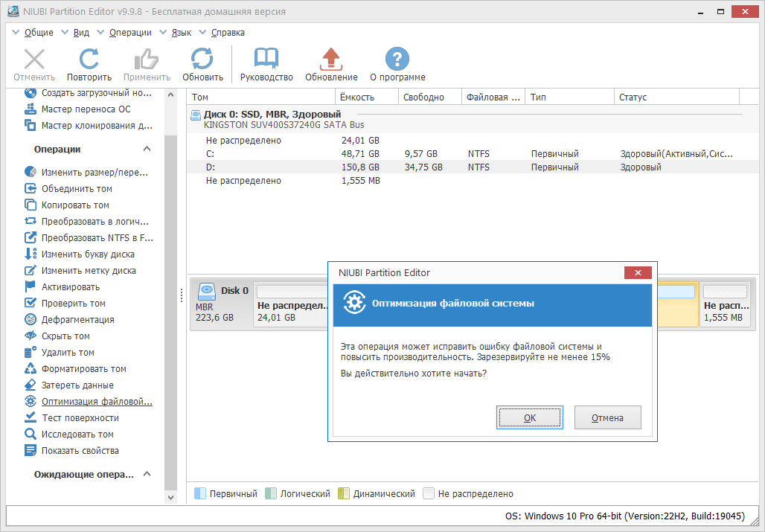Viewport: 765px width, 532px height.
Task: Click the Дефрагментация icon
Action: (x=31, y=319)
